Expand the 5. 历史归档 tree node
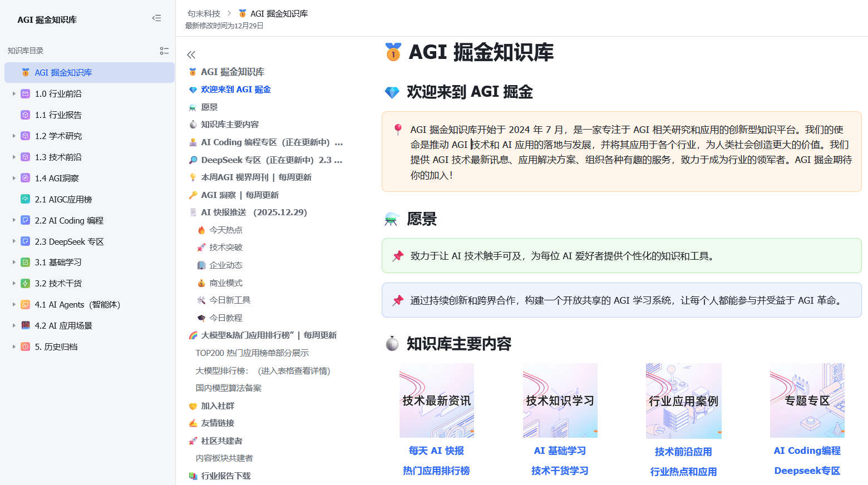The height and width of the screenshot is (485, 868). tap(14, 347)
